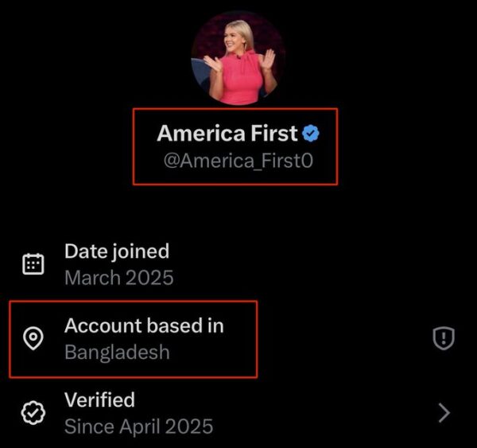The width and height of the screenshot is (477, 448).
Task: Click the Date joined label
Action: pyautogui.click(x=117, y=251)
